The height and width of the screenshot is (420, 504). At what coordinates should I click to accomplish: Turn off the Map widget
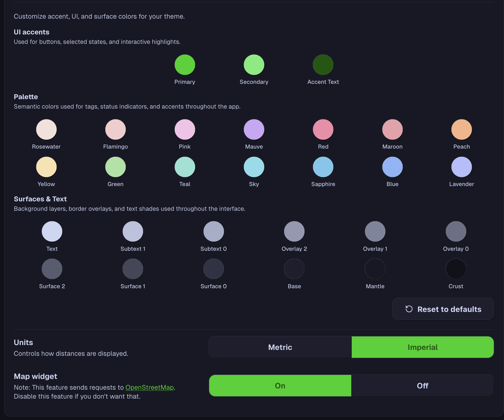pyautogui.click(x=422, y=386)
